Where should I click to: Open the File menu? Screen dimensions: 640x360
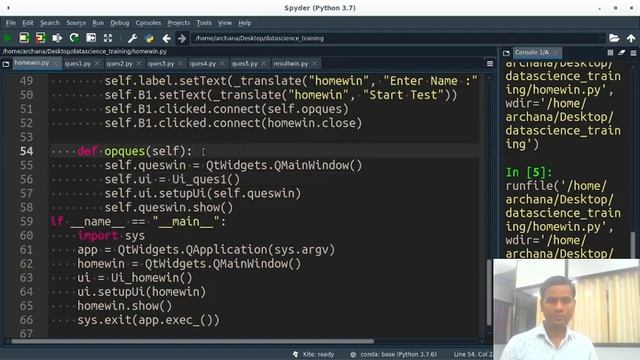(11, 23)
